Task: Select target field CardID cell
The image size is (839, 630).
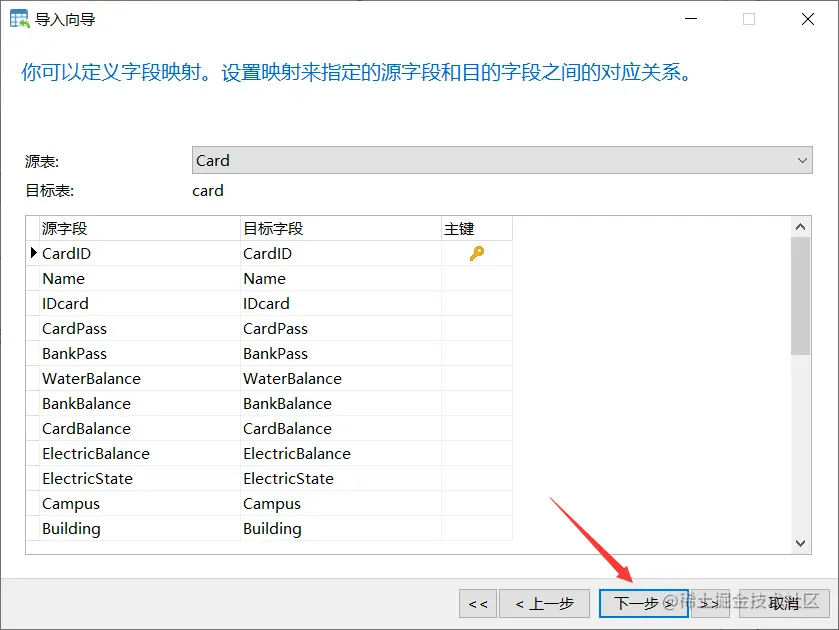Action: (x=341, y=253)
